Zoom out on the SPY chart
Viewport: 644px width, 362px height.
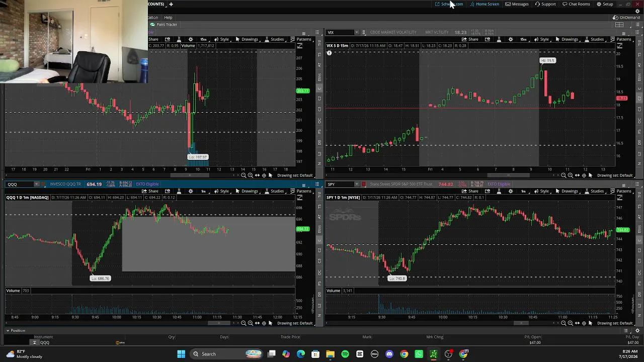pyautogui.click(x=563, y=323)
